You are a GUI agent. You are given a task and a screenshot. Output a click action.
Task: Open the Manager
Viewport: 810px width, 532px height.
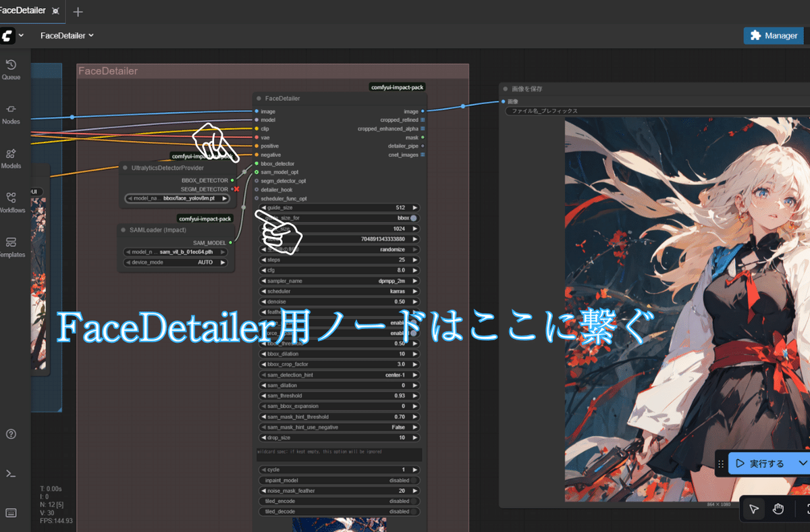[773, 35]
